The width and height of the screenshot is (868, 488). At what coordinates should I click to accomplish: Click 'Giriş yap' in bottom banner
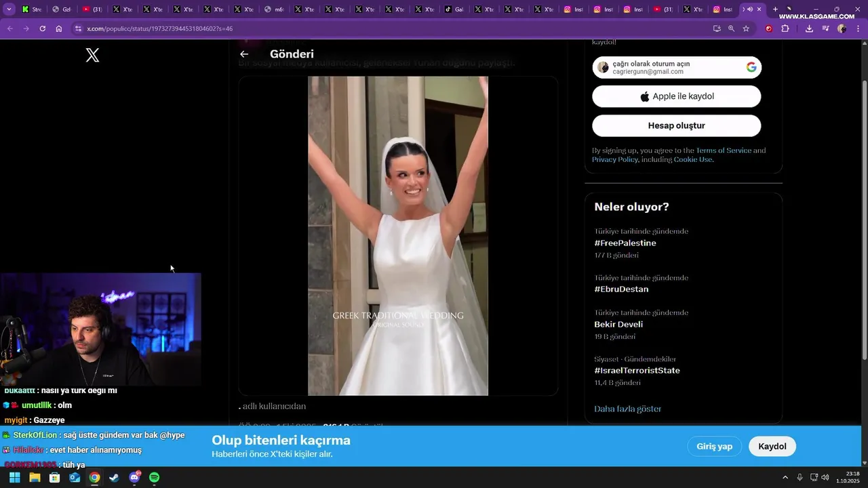coord(715,446)
